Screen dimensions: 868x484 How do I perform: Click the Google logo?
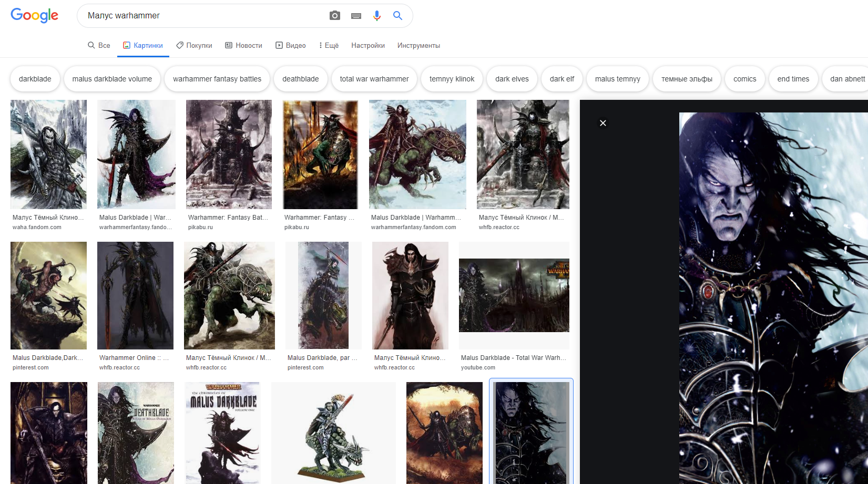[35, 16]
